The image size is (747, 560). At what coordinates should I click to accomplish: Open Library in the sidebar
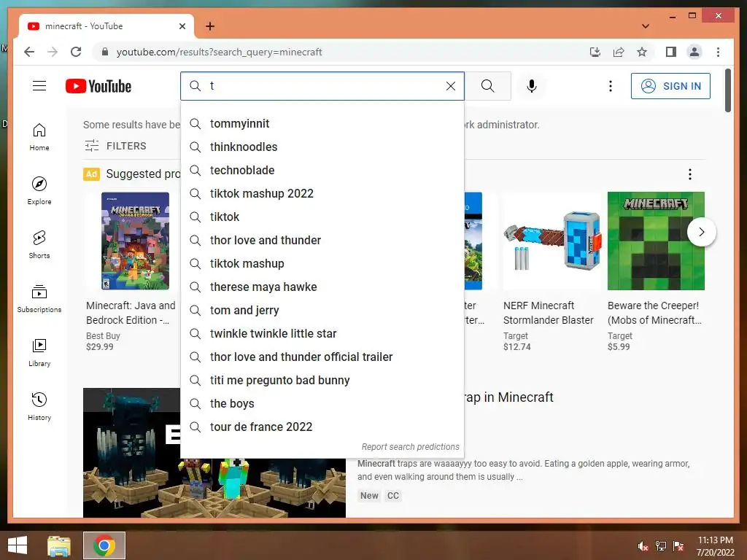pos(39,352)
